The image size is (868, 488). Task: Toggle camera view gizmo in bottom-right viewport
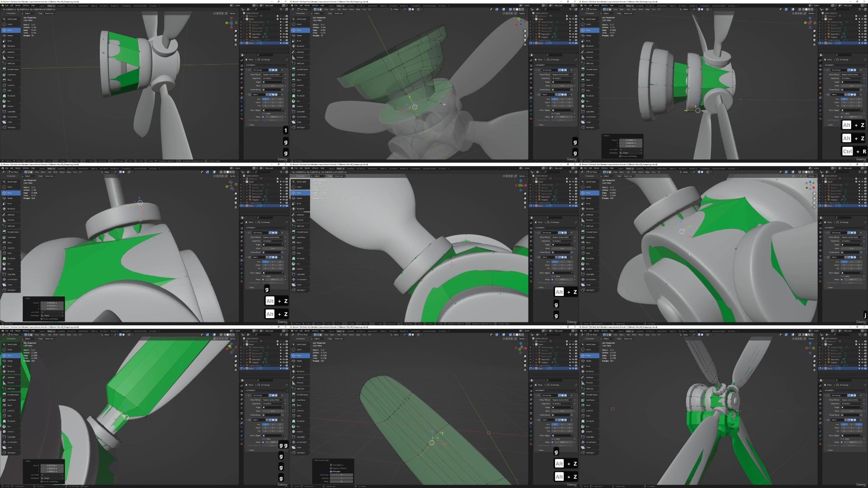point(814,365)
